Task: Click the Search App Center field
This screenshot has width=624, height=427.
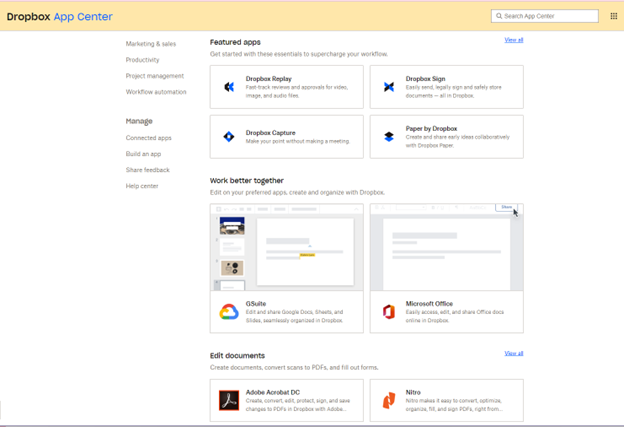Action: click(x=545, y=16)
